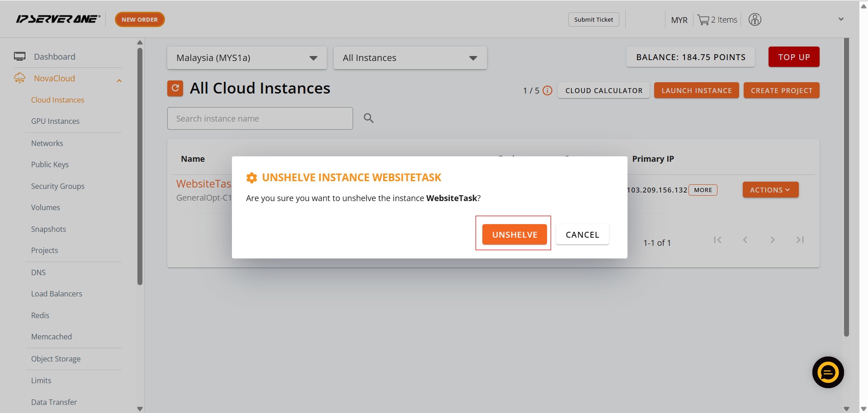The image size is (868, 413).
Task: Open Dashboard in sidebar
Action: (x=55, y=56)
